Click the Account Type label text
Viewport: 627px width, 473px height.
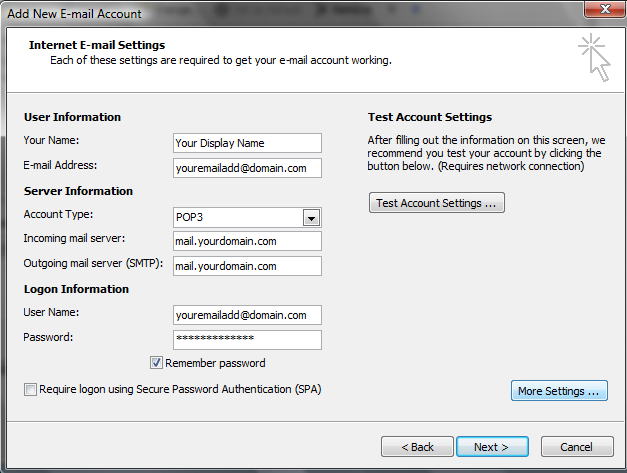[58, 215]
